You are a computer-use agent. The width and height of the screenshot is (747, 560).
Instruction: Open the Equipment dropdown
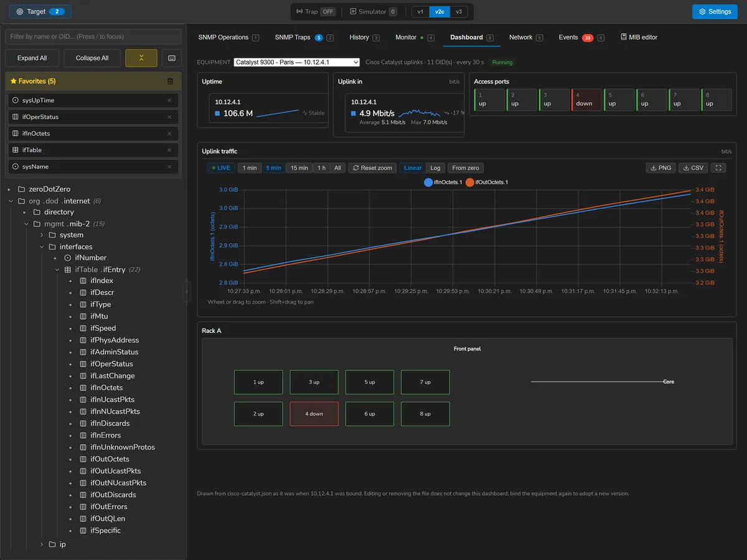click(x=297, y=62)
